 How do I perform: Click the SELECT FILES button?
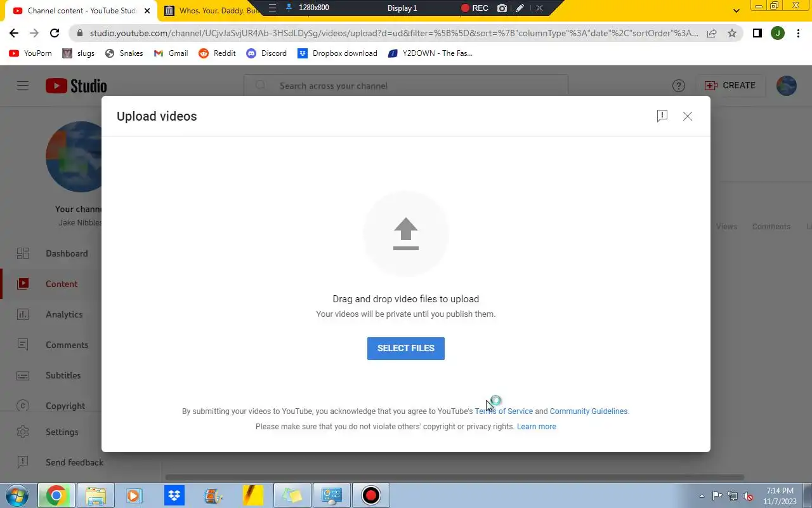pyautogui.click(x=406, y=348)
